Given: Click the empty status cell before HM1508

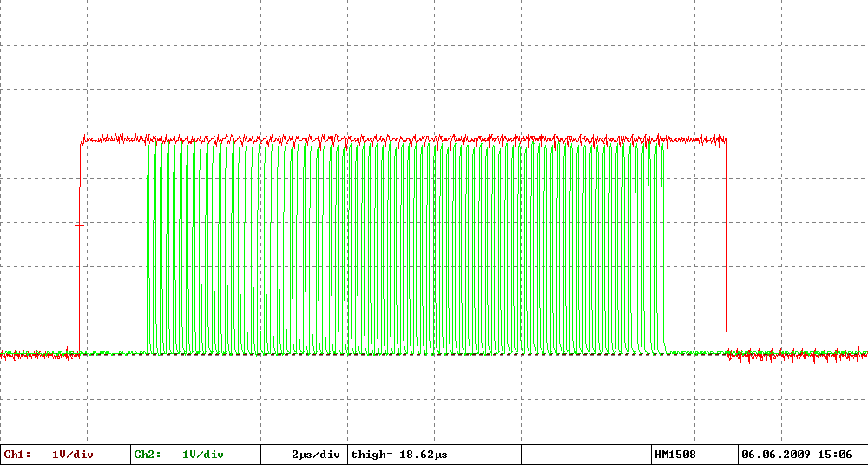Looking at the screenshot, I should [x=586, y=455].
